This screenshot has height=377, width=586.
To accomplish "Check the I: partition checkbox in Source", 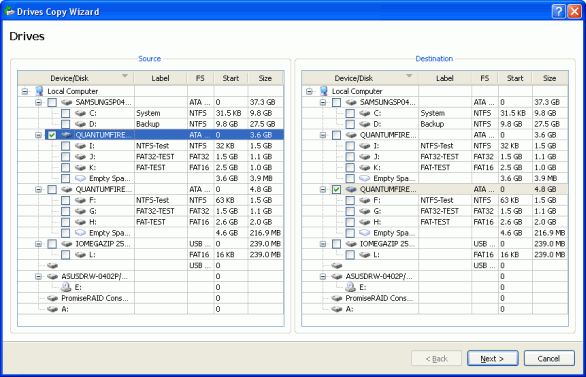I will [x=65, y=146].
